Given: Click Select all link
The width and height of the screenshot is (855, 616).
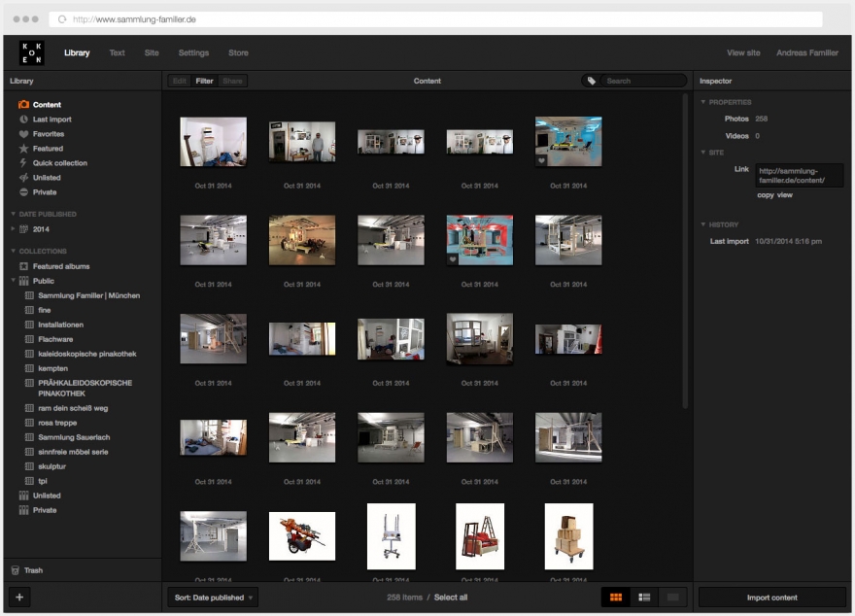Looking at the screenshot, I should coord(451,598).
